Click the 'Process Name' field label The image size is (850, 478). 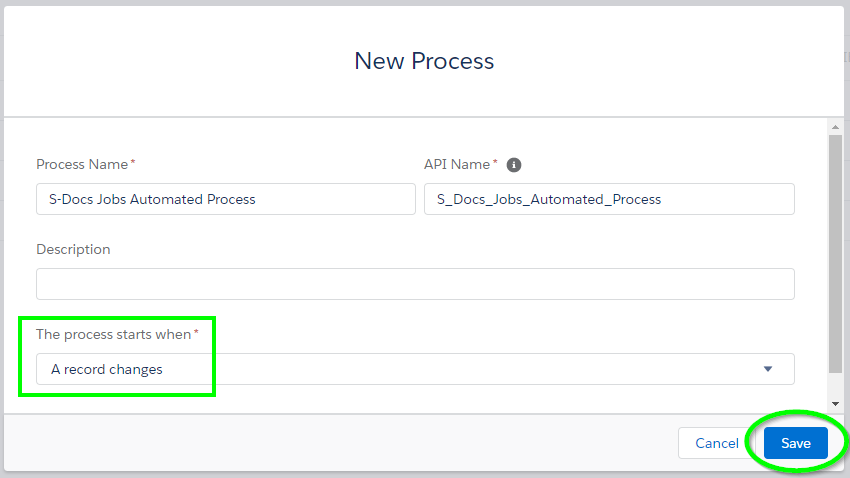pos(82,164)
